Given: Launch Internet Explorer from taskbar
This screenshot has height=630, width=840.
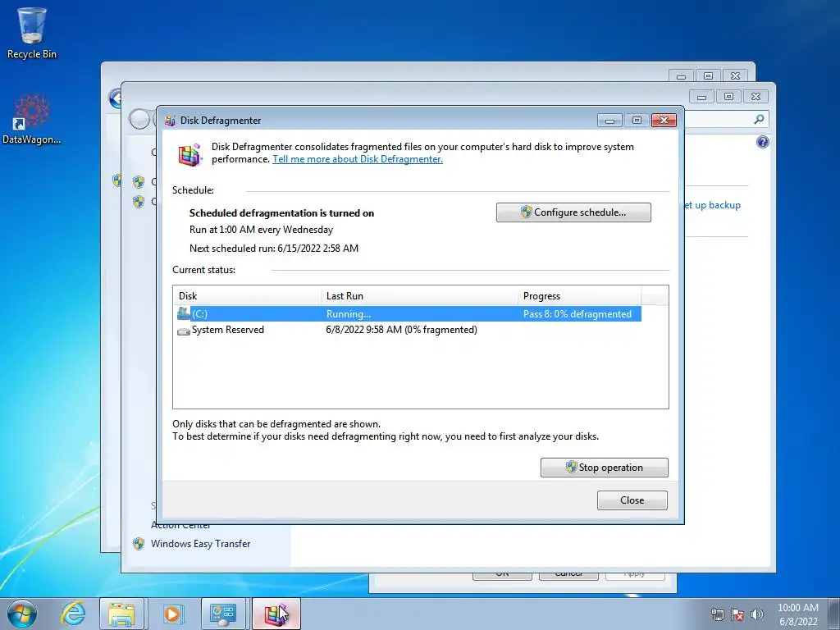Looking at the screenshot, I should (x=73, y=614).
